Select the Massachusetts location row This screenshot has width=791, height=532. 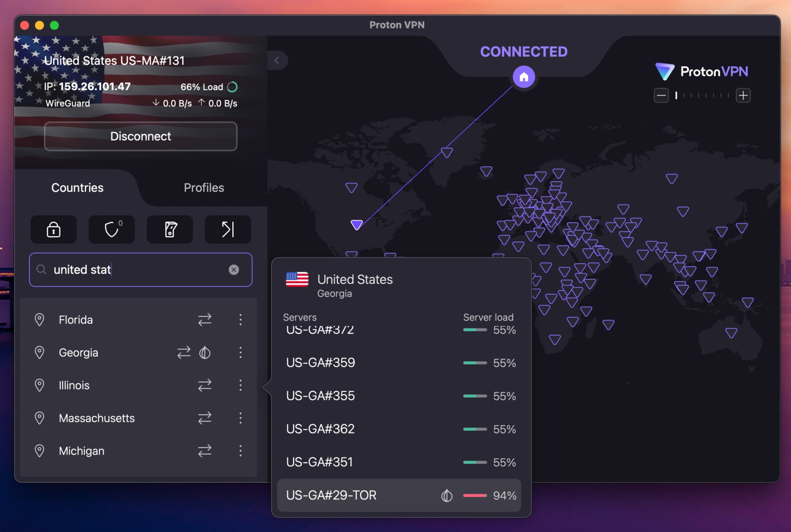(138, 418)
